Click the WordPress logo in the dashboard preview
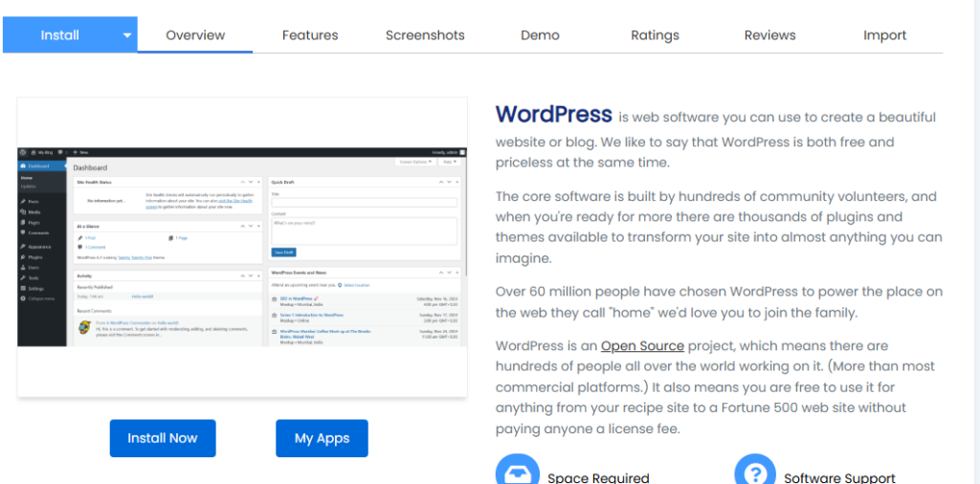The height and width of the screenshot is (484, 980). click(23, 152)
